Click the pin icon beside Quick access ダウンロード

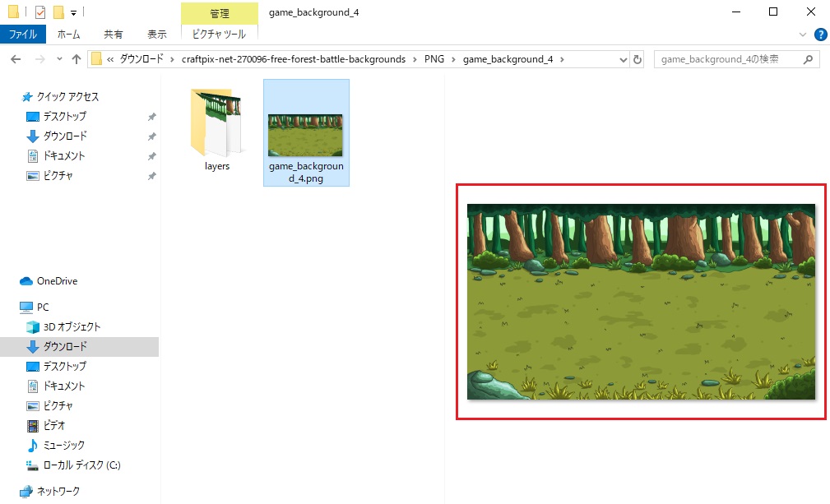tap(151, 136)
